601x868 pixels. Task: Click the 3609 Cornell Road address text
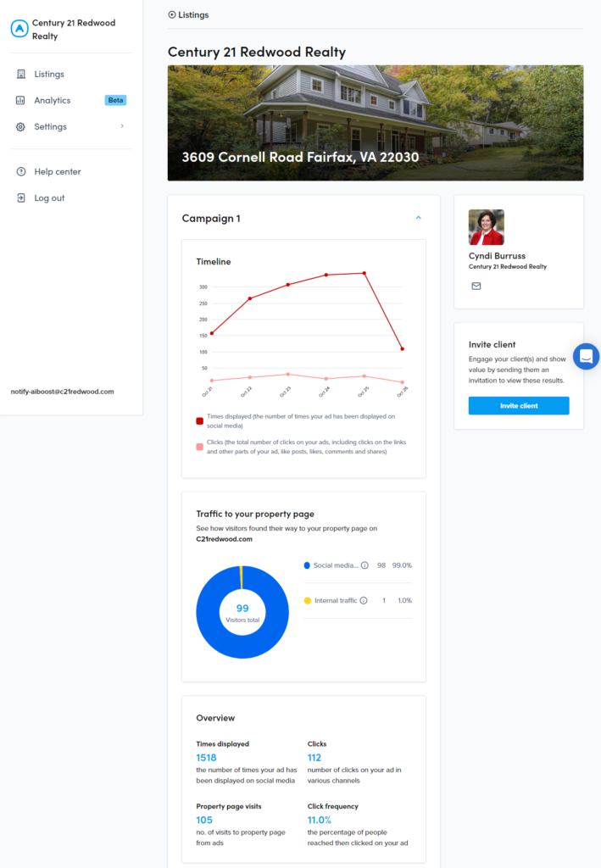pos(300,157)
